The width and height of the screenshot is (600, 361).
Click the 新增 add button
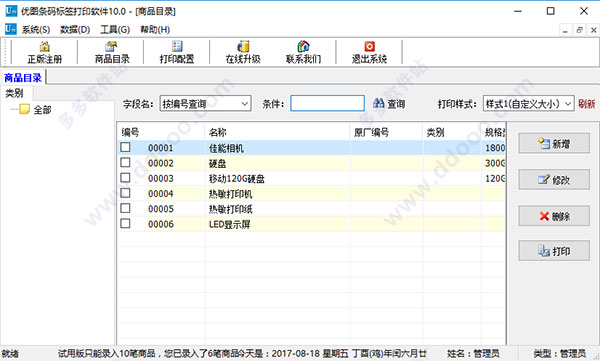click(554, 144)
